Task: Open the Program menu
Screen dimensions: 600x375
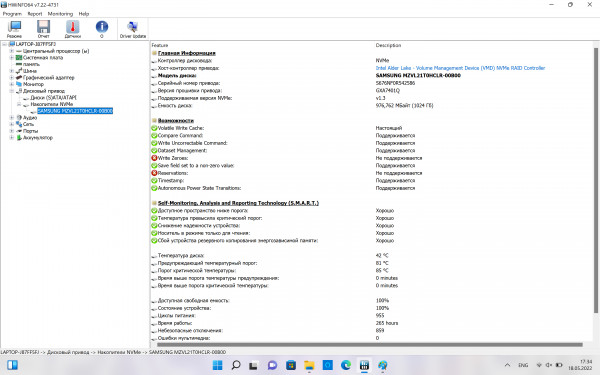Action: tap(12, 14)
